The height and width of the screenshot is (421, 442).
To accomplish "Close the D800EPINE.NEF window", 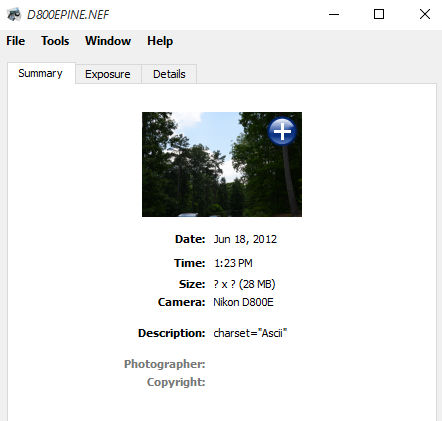I will click(425, 14).
